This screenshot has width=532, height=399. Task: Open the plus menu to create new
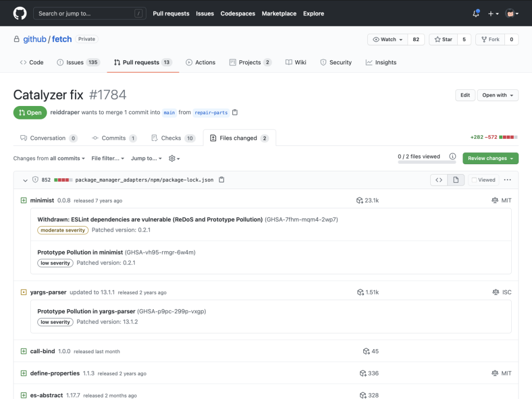pyautogui.click(x=494, y=13)
